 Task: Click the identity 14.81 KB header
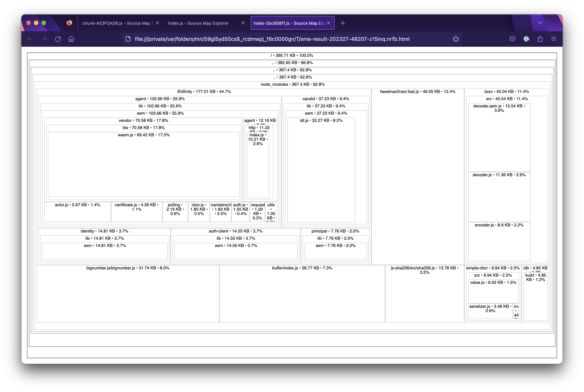[x=104, y=231]
